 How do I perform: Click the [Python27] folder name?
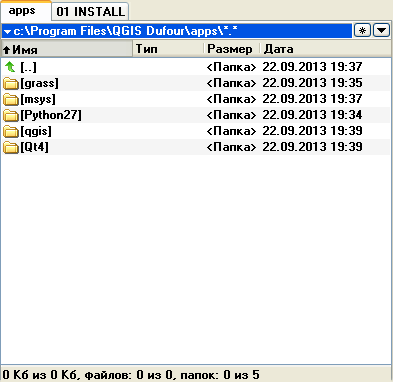tap(51, 115)
